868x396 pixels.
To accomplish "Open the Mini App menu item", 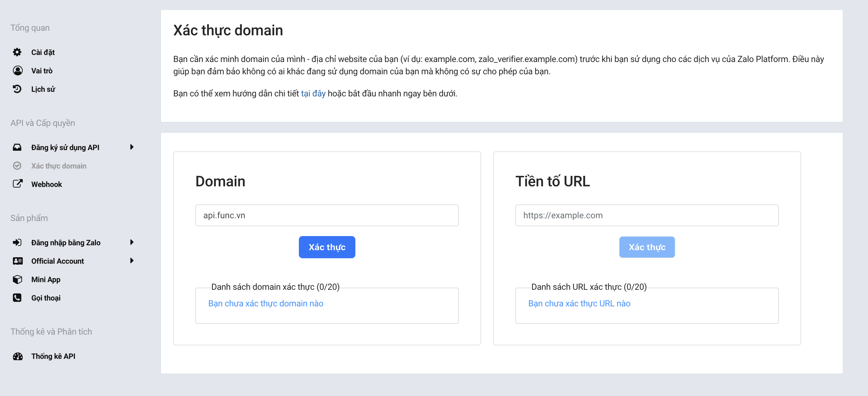I will point(46,279).
